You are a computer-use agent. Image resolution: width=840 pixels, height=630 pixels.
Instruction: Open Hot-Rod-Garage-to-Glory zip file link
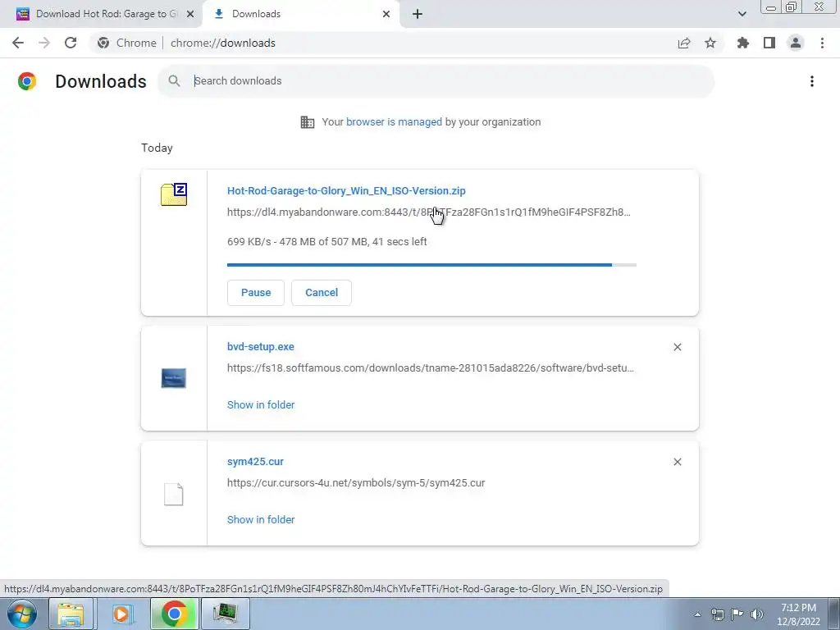click(x=346, y=190)
